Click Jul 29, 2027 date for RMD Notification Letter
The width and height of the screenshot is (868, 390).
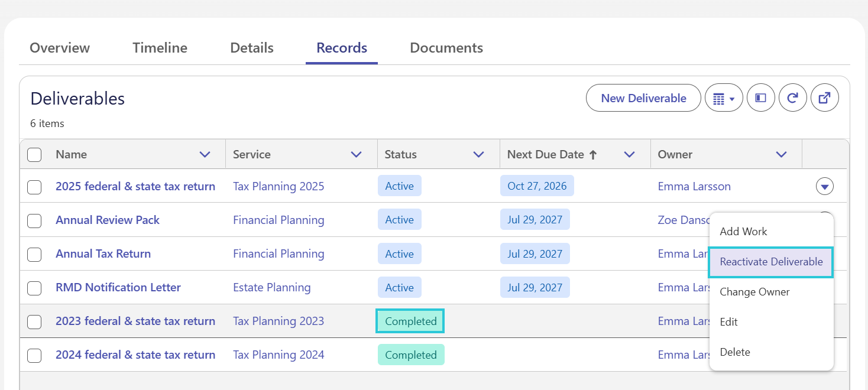point(535,288)
